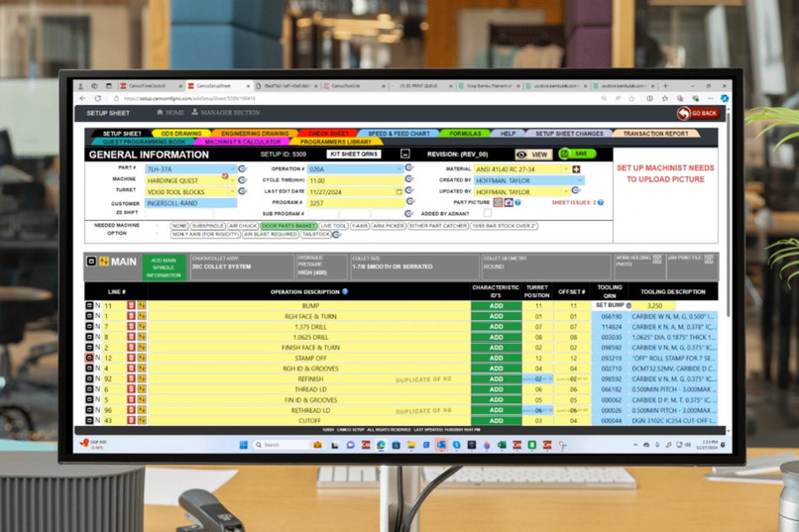The image size is (799, 532).
Task: Click the first Part Picture image icon
Action: coord(498,203)
